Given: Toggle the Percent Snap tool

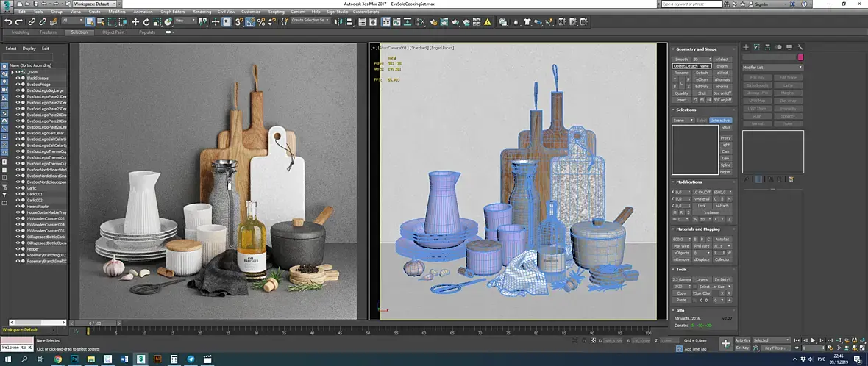Looking at the screenshot, I should coord(262,22).
